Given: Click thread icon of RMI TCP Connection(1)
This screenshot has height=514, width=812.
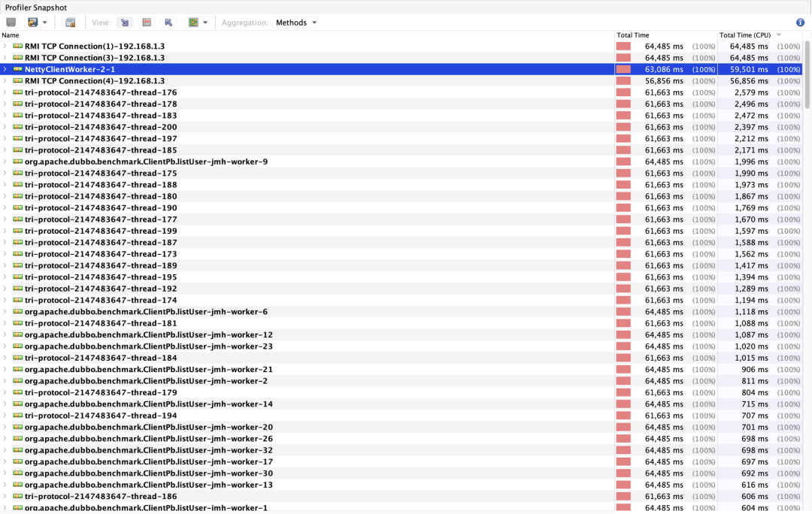Looking at the screenshot, I should click(17, 46).
